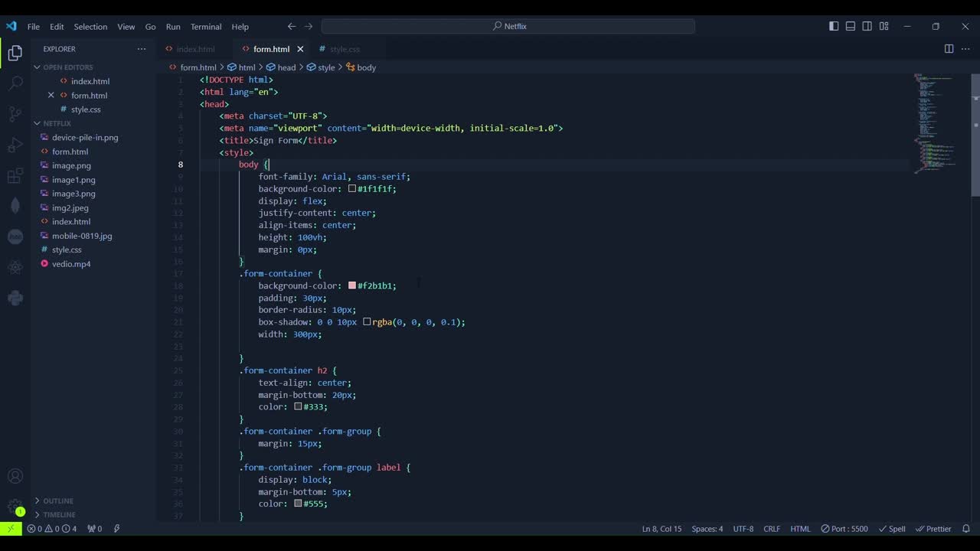Image resolution: width=980 pixels, height=551 pixels.
Task: Click the Netflix command center search box
Action: (x=508, y=26)
